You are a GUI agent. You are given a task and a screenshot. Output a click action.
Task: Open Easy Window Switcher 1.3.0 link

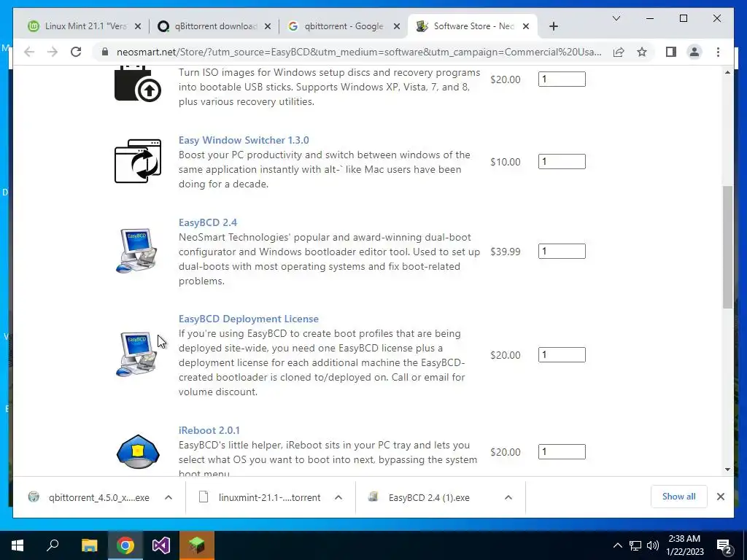[244, 140]
